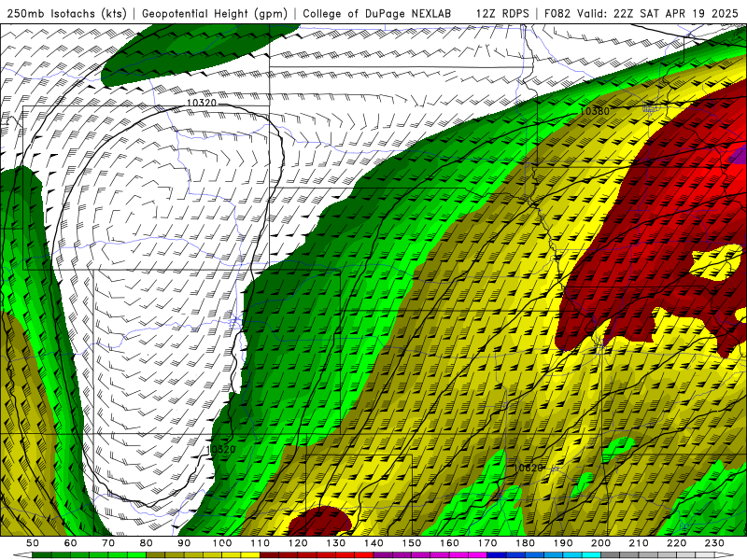Click the 130 value on the color scale
Screen dimensions: 747x560
(336, 543)
